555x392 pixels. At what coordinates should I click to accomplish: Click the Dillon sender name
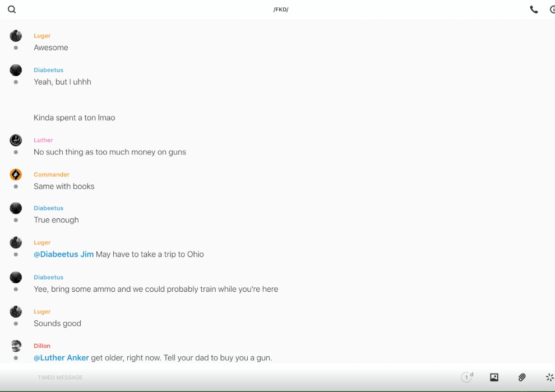(x=42, y=346)
